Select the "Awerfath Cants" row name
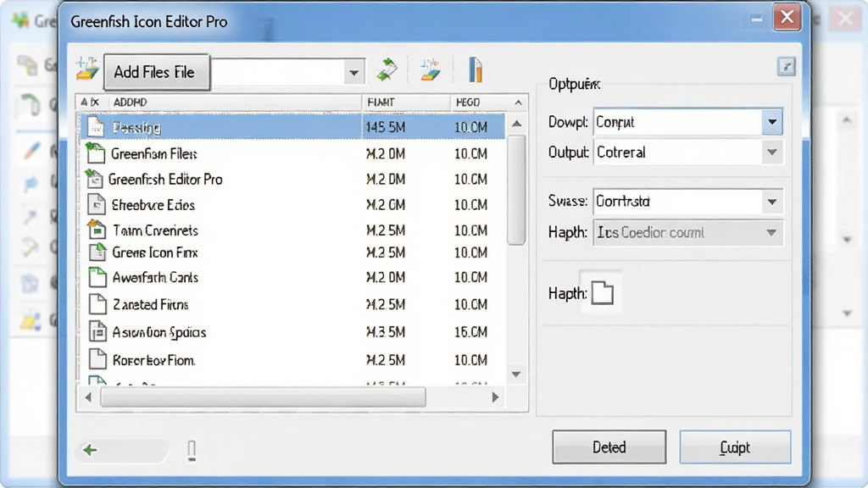The image size is (868, 488). coord(156,277)
